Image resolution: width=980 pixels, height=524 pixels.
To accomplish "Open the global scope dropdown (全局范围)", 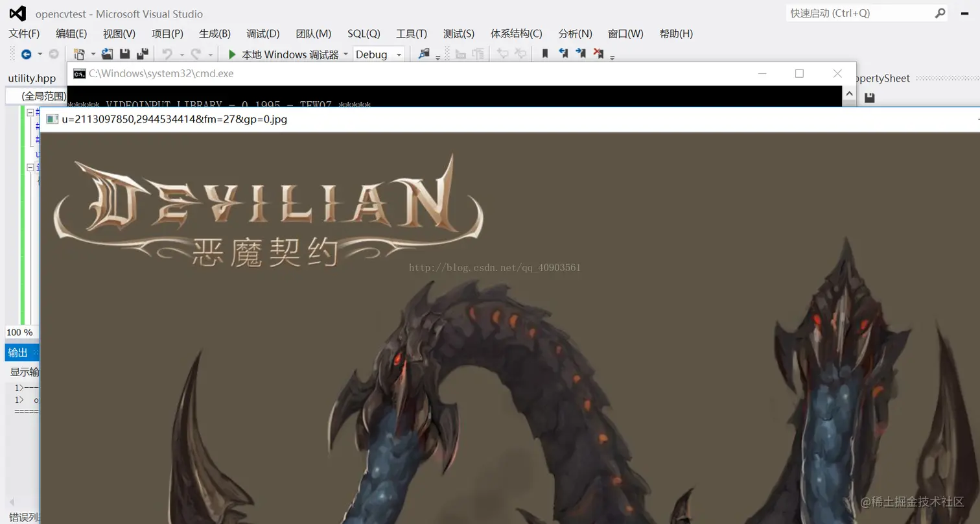I will [36, 96].
